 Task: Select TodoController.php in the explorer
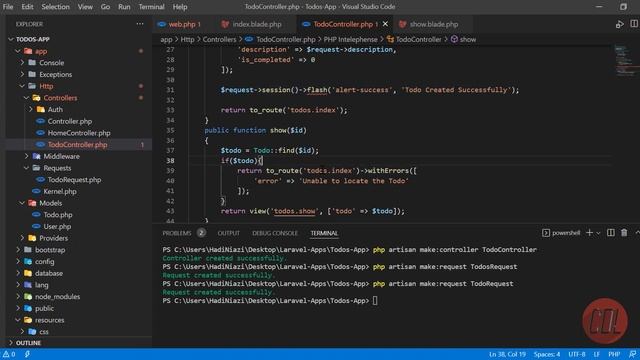point(77,144)
